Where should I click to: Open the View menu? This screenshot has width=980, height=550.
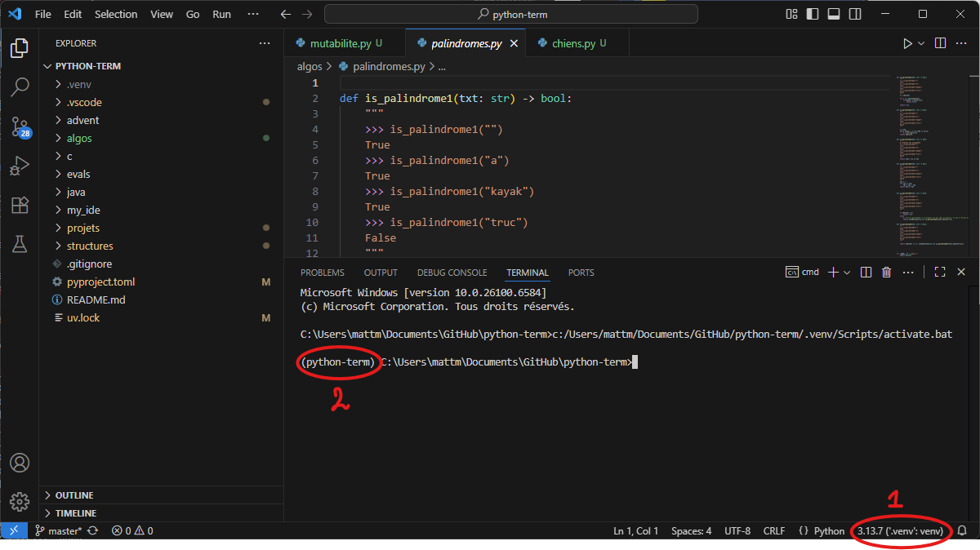162,14
